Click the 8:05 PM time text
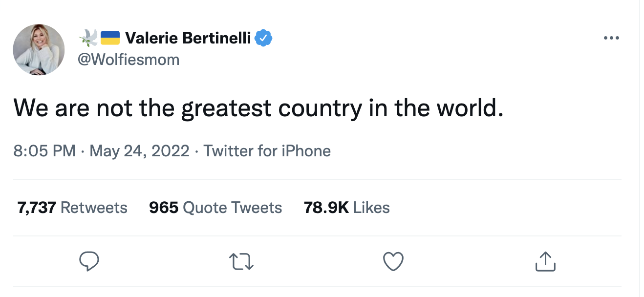The image size is (644, 297). [44, 150]
